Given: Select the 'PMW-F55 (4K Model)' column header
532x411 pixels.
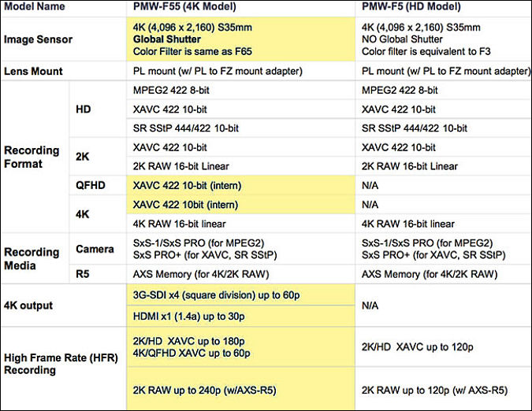Looking at the screenshot, I should tap(184, 6).
